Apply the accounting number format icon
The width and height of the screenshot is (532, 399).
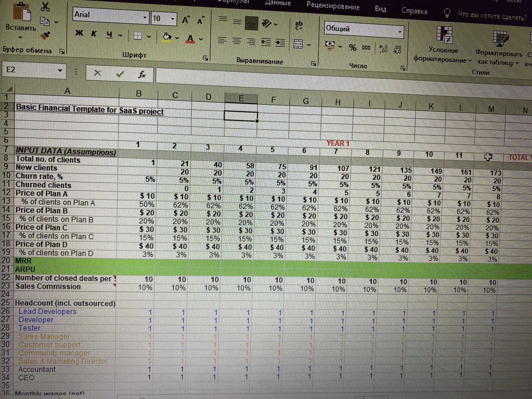[x=331, y=45]
